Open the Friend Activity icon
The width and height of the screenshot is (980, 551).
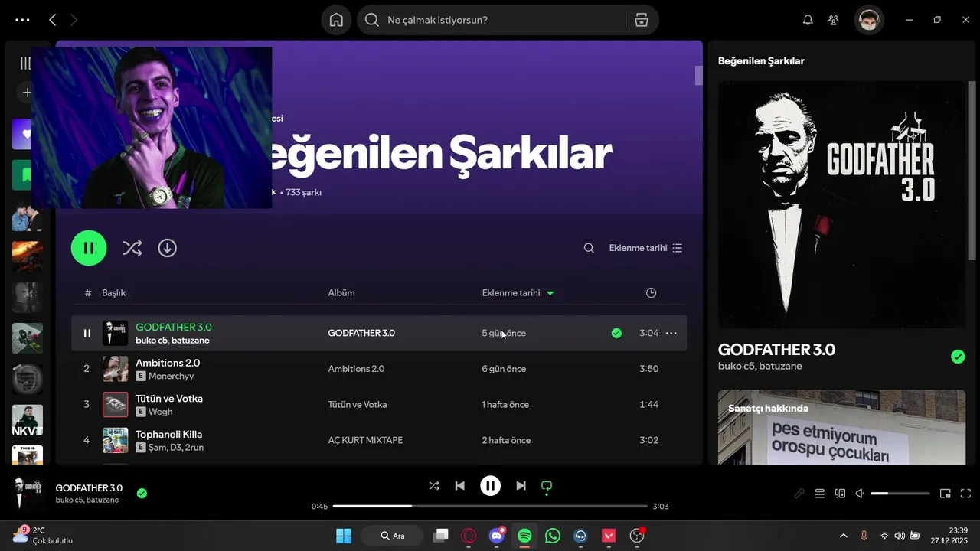(x=834, y=20)
